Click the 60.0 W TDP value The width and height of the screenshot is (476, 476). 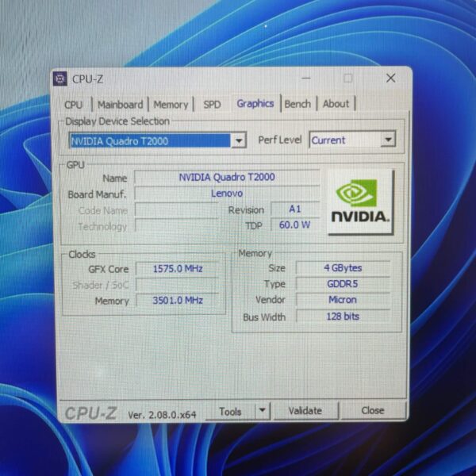[295, 225]
